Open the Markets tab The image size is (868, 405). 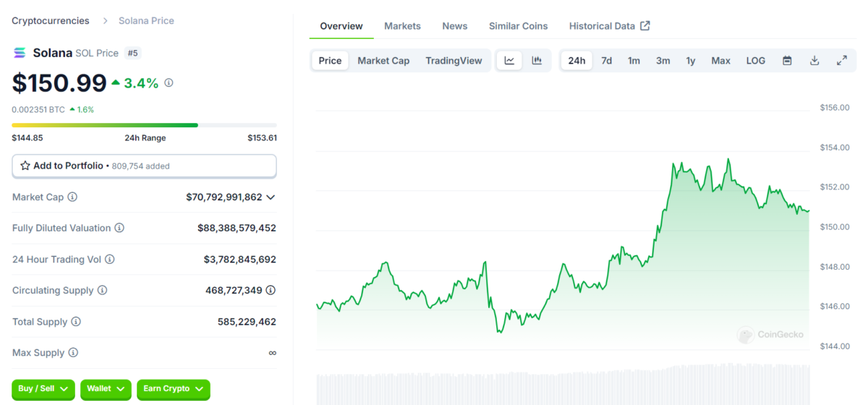(402, 26)
